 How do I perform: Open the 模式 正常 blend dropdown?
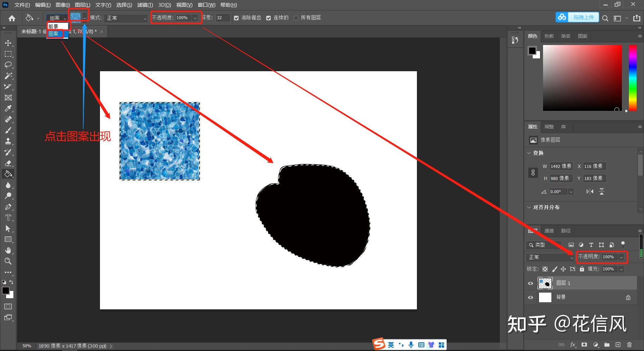click(x=126, y=18)
